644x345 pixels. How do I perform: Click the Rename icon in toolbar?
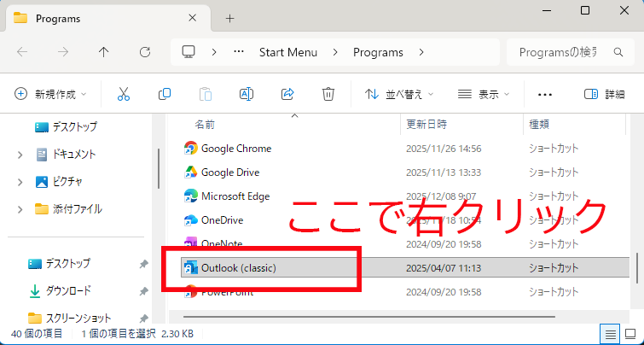[246, 94]
